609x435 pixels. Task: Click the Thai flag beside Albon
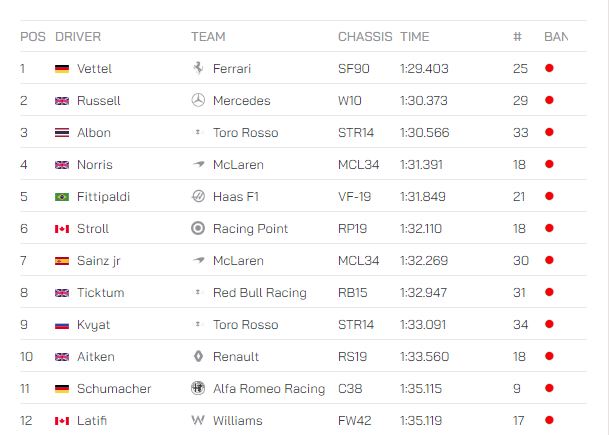pos(62,133)
